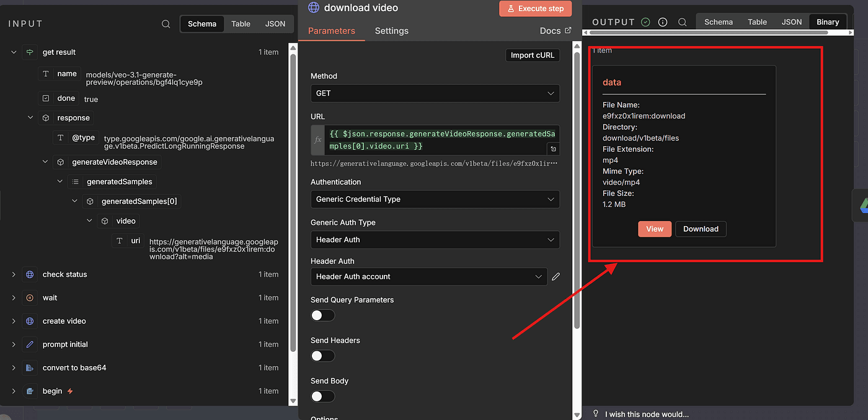Click the convert to base64 file icon
Image resolution: width=868 pixels, height=420 pixels.
point(30,368)
